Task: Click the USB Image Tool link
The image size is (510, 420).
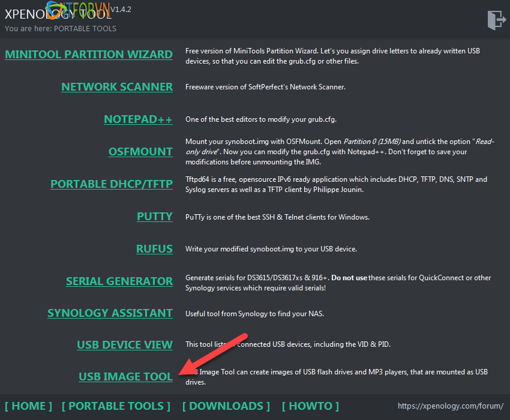Action: tap(125, 377)
